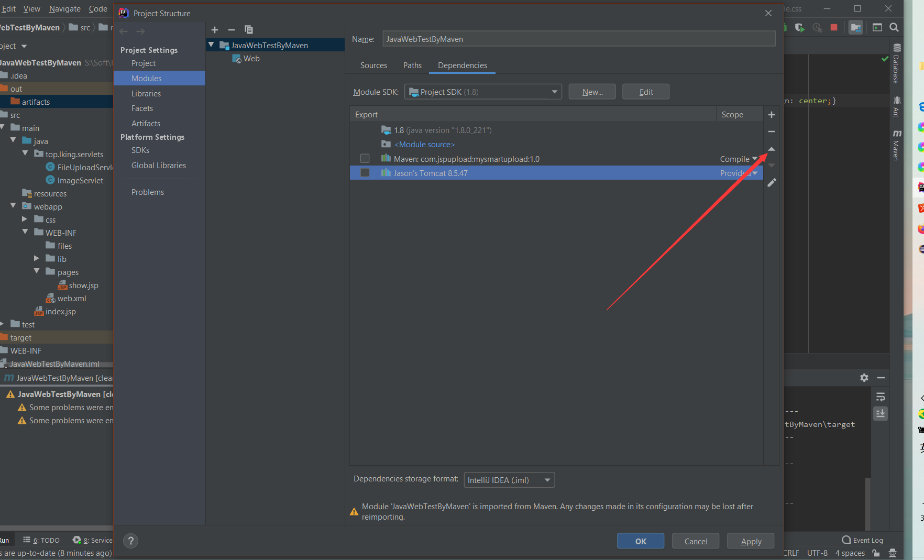Image resolution: width=924 pixels, height=560 pixels.
Task: Remove the selected dependency
Action: [x=772, y=131]
